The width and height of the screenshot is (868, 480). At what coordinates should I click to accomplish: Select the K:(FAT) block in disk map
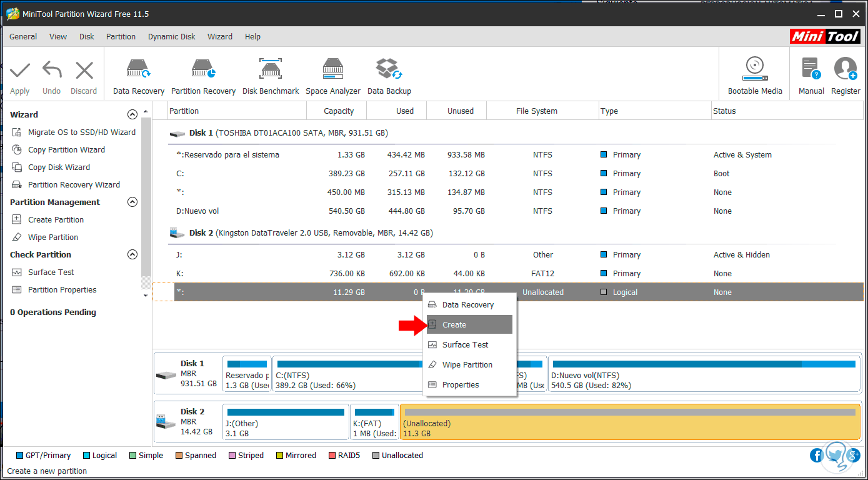click(x=374, y=422)
